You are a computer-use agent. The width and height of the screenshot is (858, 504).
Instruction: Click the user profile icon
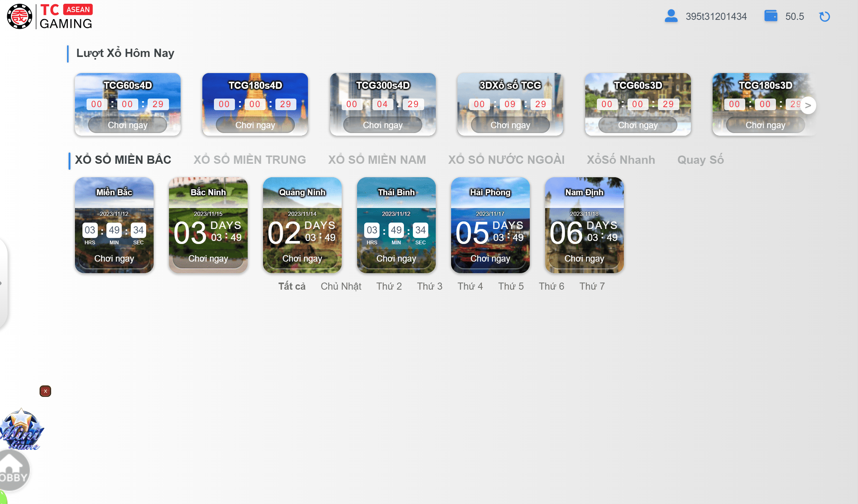coord(671,16)
